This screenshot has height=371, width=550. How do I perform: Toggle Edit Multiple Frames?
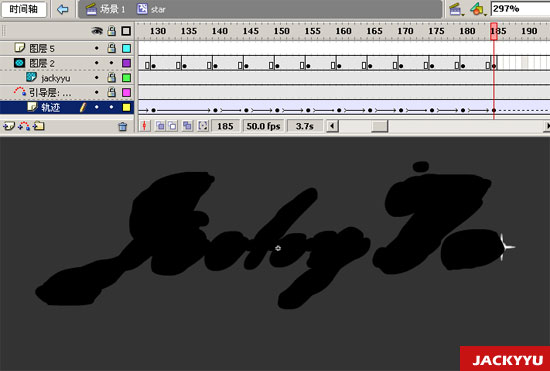[187, 126]
